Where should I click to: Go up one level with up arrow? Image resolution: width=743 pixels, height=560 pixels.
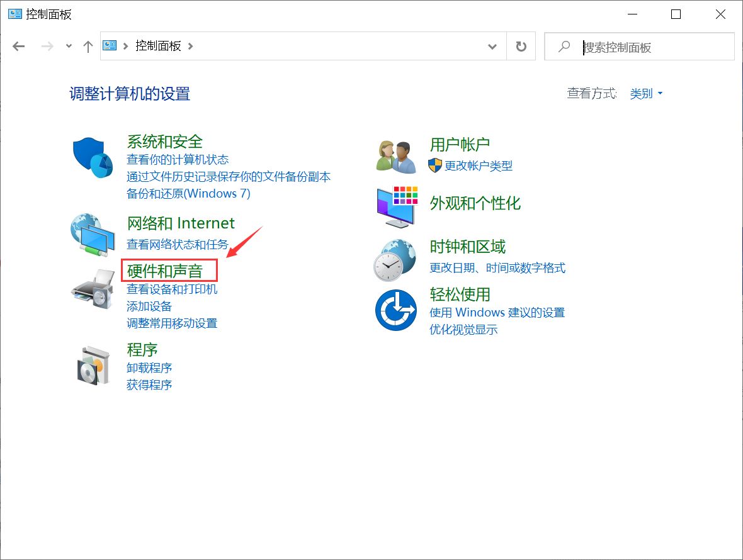(88, 47)
